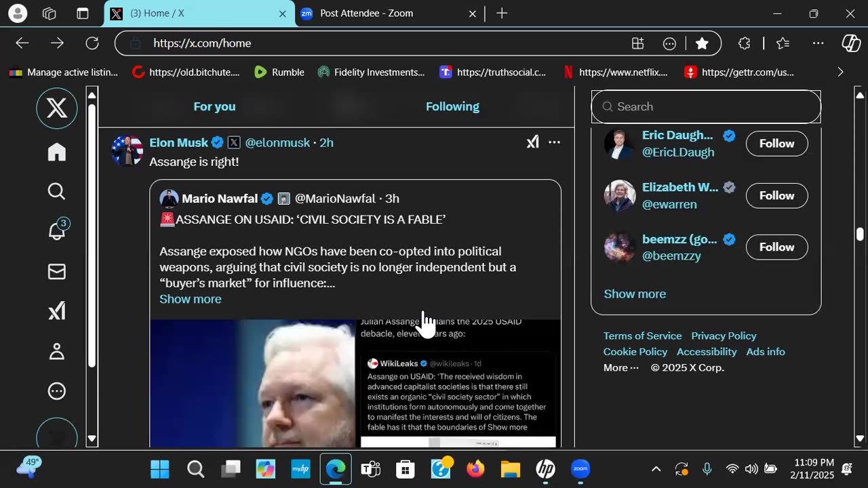The width and height of the screenshot is (868, 488).
Task: Open the split-screen apps icon in address bar
Action: coord(637,43)
